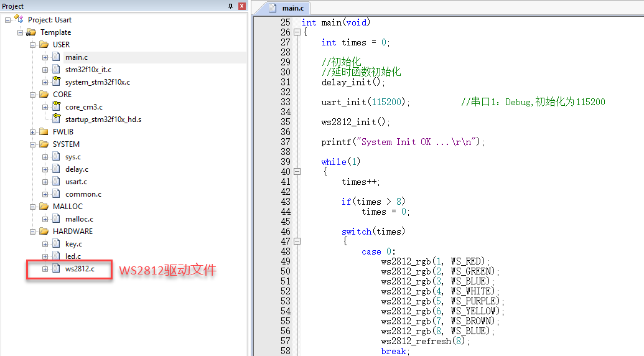Expand key.c file node
The image size is (644, 356).
click(x=45, y=245)
